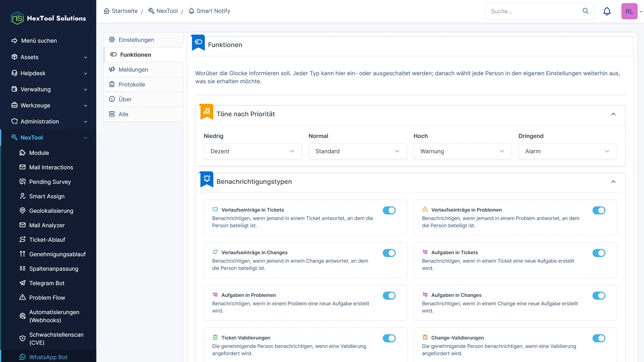Click the Ticket-Ablauf flow icon
This screenshot has width=644, height=362.
[x=23, y=239]
